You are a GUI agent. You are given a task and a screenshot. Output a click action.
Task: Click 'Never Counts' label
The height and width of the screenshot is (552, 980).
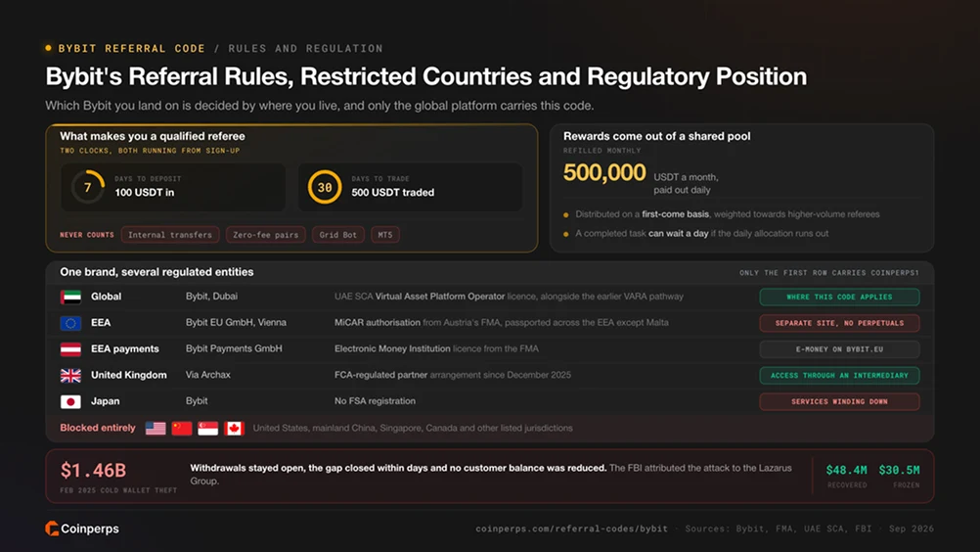pyautogui.click(x=87, y=235)
